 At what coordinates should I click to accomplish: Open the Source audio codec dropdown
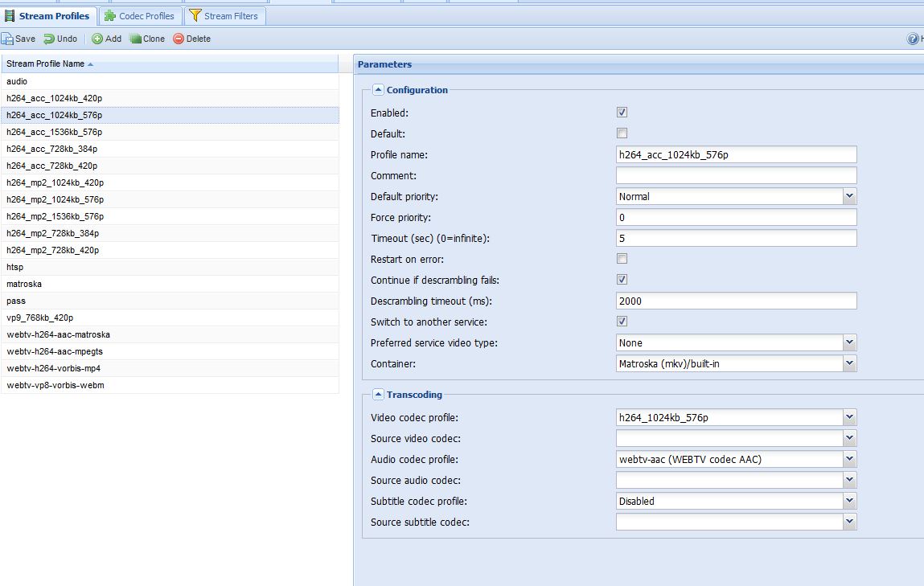click(x=849, y=480)
